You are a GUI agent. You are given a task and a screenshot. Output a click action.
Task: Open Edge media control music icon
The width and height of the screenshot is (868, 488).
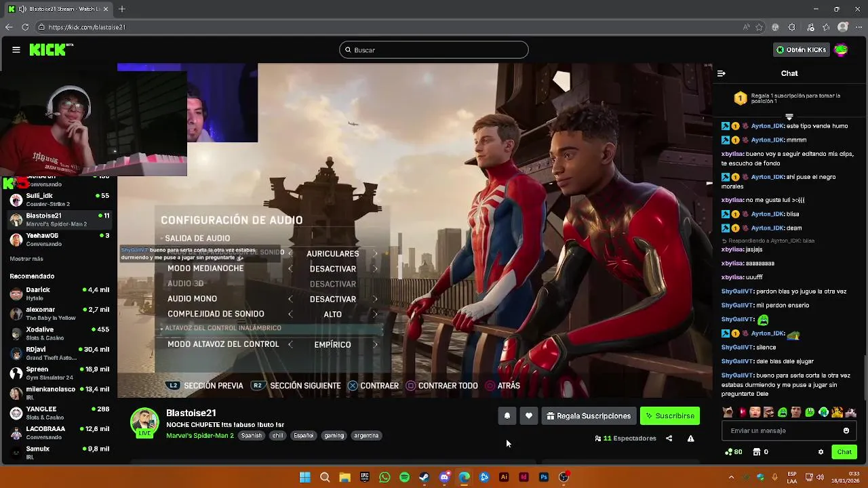810,27
